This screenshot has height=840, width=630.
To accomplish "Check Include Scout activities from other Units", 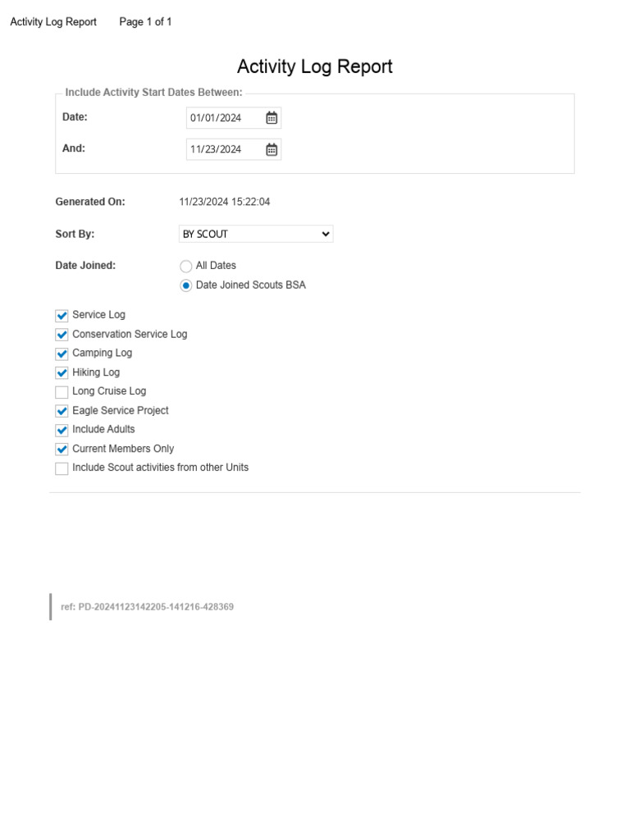I will 62,468.
